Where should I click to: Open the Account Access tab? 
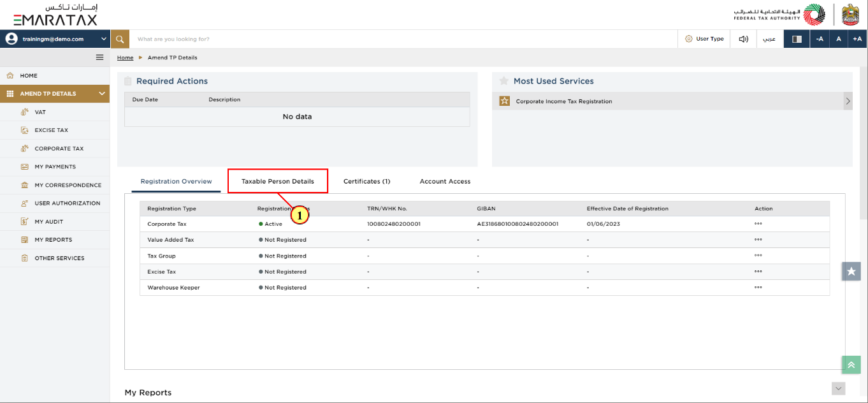[445, 182]
